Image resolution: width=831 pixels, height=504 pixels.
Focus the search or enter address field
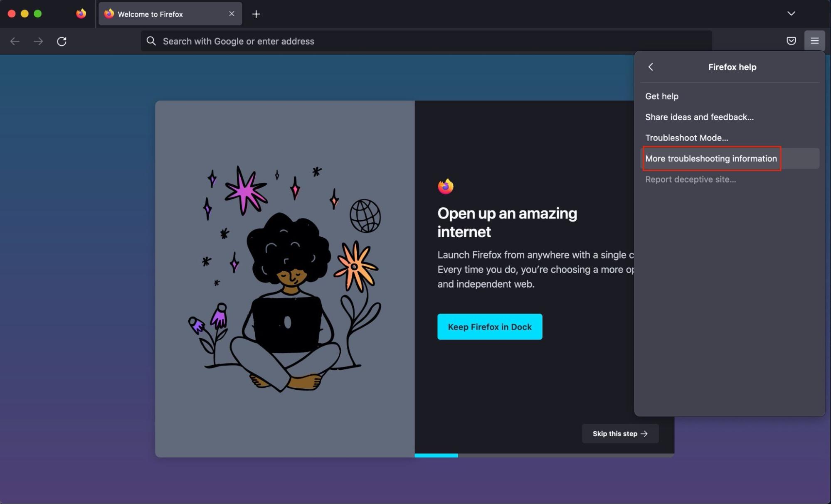pyautogui.click(x=426, y=41)
